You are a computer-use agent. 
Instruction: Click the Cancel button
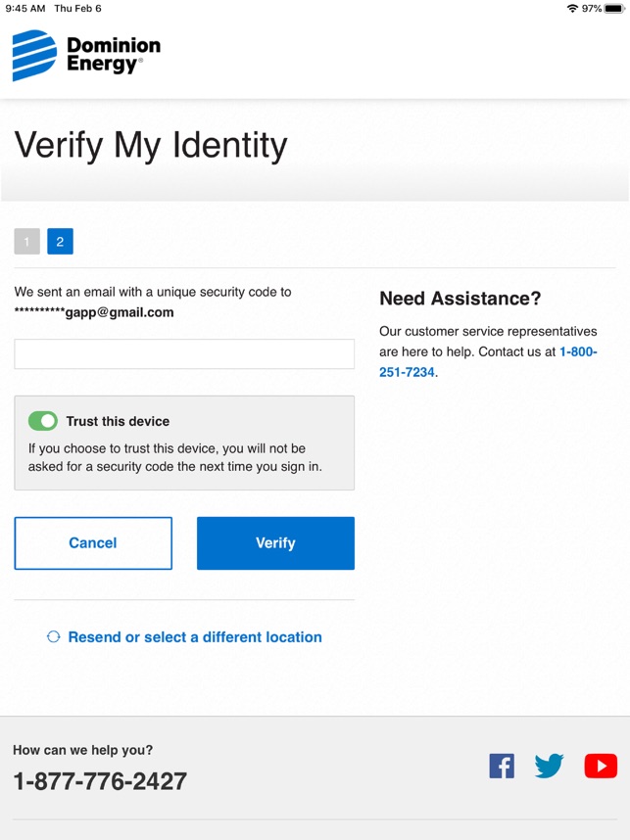pyautogui.click(x=93, y=542)
